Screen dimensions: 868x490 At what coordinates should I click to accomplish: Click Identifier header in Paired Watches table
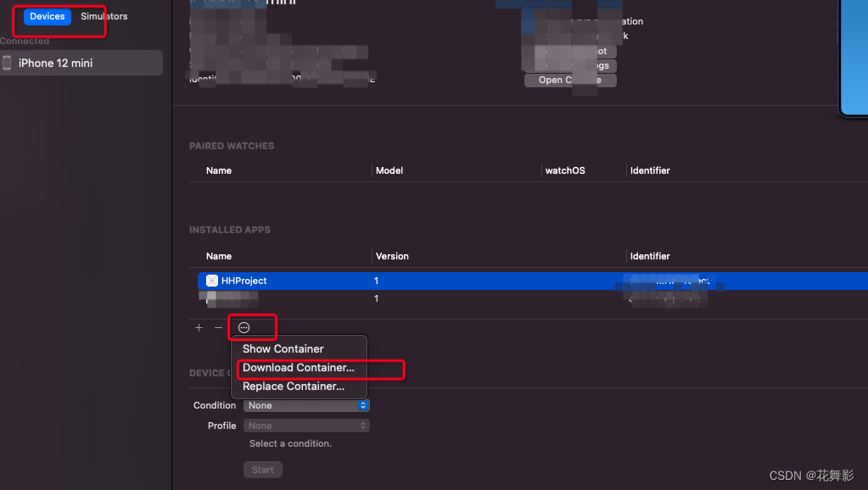point(650,170)
